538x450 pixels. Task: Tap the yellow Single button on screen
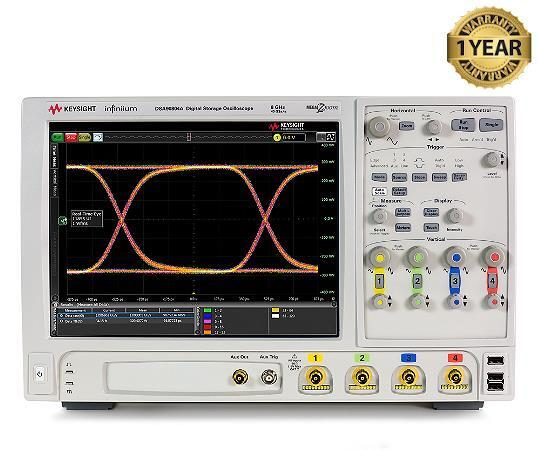click(x=84, y=137)
